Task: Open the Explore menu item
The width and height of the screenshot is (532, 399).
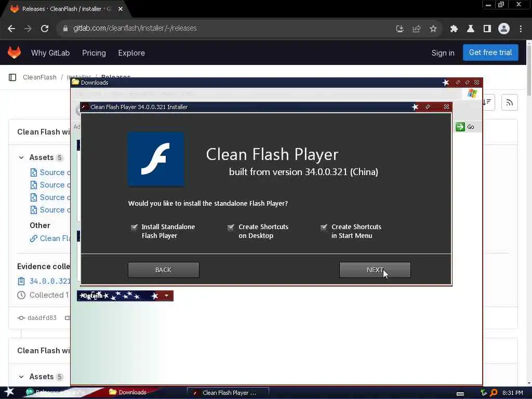Action: tap(131, 53)
